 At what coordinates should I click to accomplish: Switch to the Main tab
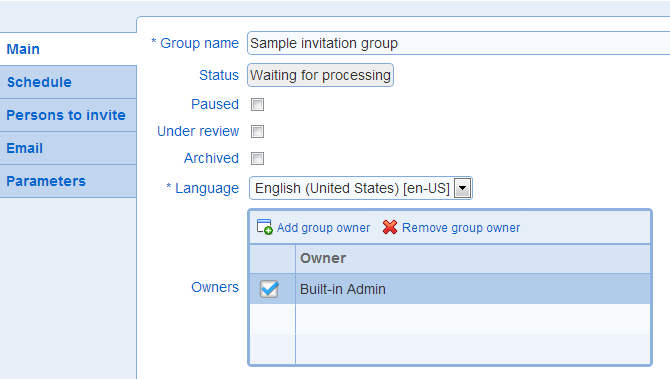tap(68, 49)
